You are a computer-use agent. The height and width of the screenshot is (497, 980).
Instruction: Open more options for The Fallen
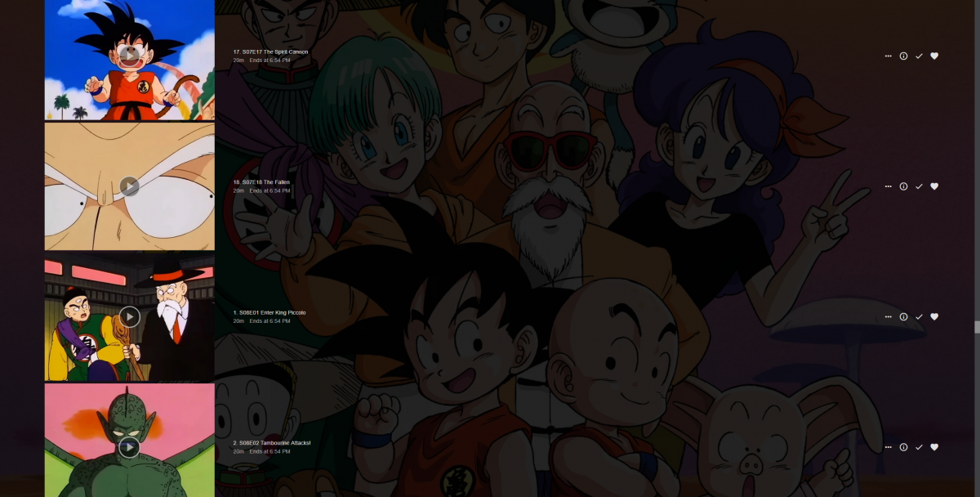pos(889,186)
